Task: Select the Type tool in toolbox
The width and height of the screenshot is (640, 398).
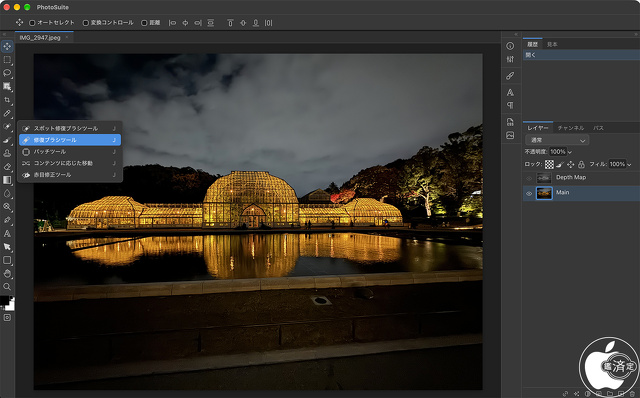Action: [x=7, y=233]
